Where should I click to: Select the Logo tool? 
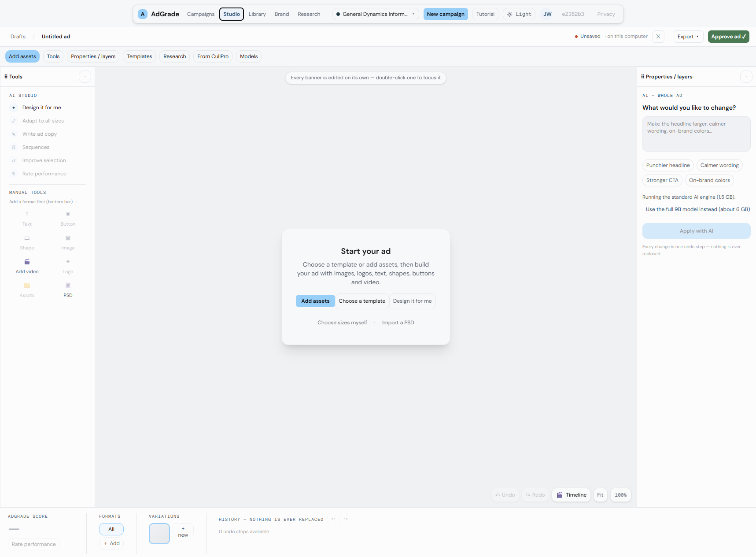(x=68, y=266)
